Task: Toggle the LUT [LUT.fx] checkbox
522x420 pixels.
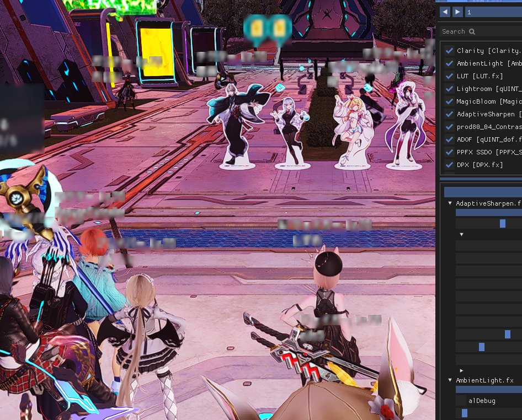Action: (x=449, y=76)
